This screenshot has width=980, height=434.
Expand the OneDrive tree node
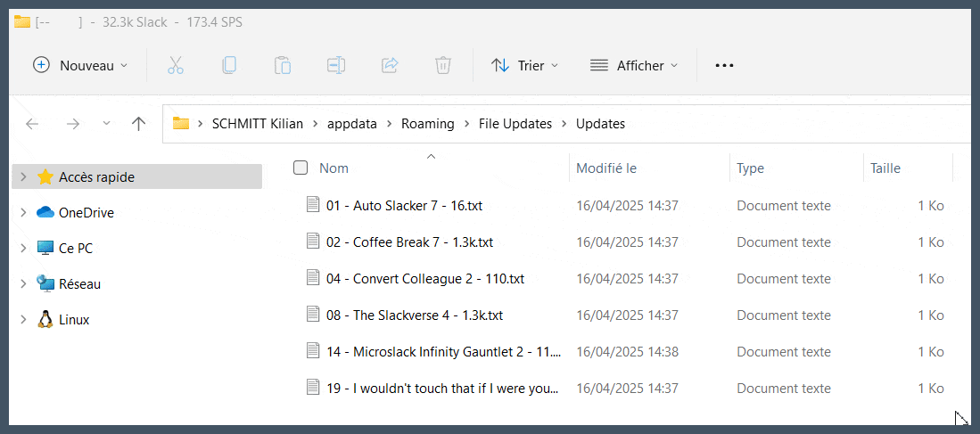23,213
